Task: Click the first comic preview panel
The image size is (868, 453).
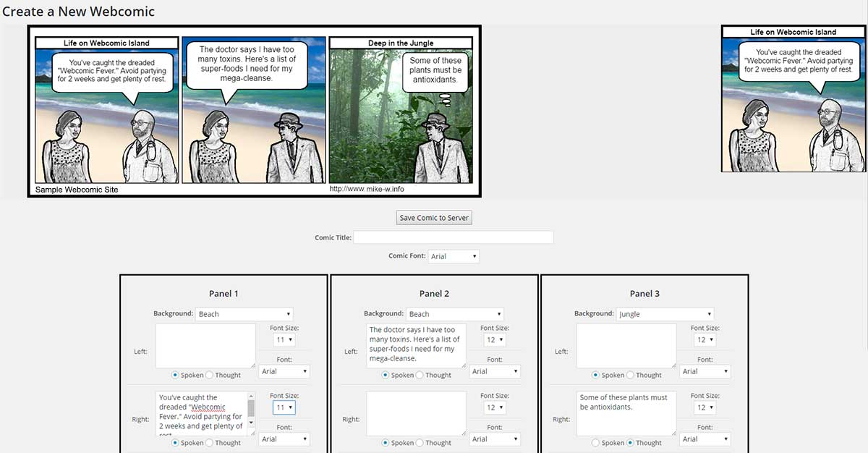Action: tap(107, 110)
